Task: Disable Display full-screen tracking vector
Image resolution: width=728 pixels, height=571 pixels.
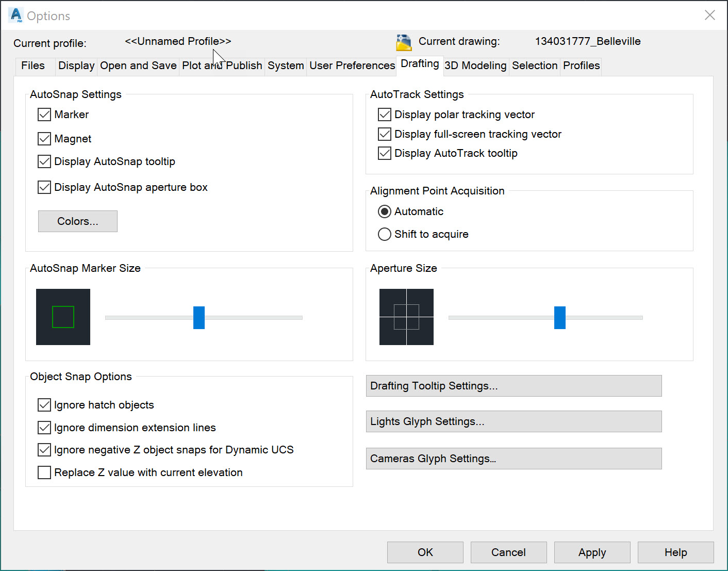Action: [385, 134]
